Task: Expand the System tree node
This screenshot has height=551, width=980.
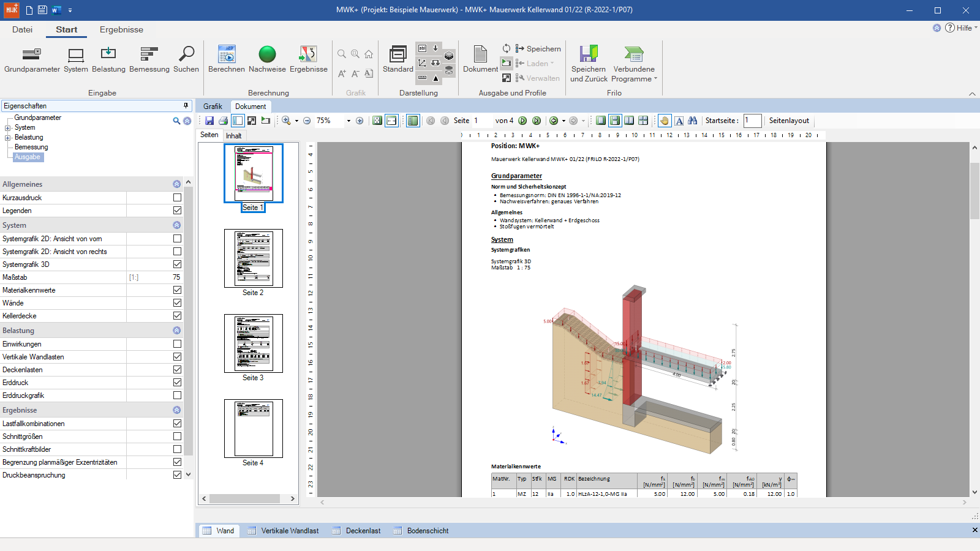Action: click(x=8, y=128)
